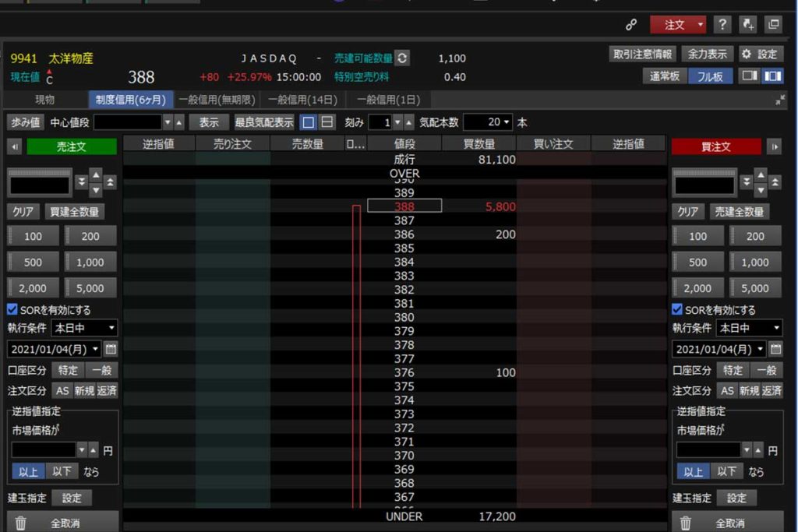Viewport: 798px width, 532px height.
Task: Click the chain link icon in top bar
Action: click(631, 25)
